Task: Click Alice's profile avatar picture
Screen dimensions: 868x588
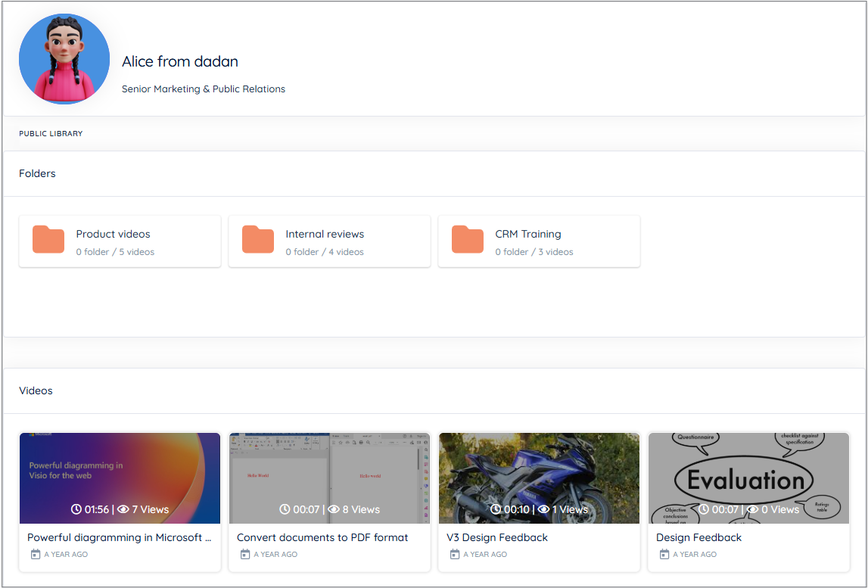Action: pyautogui.click(x=64, y=59)
